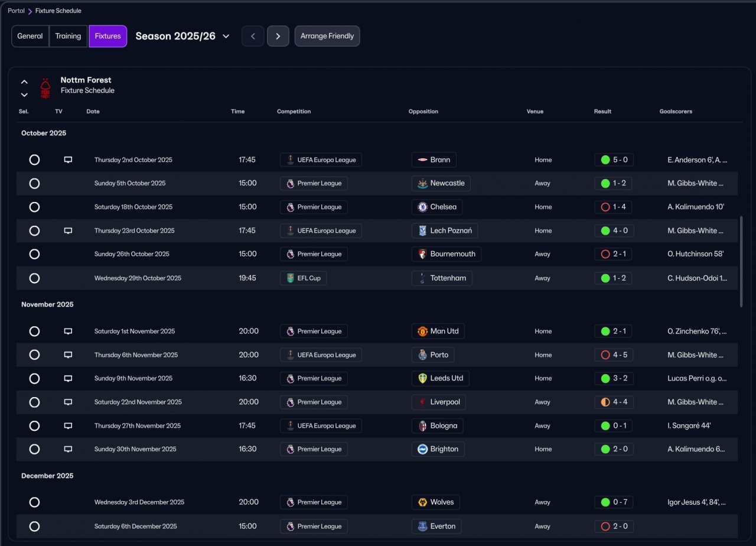Click the half-orange draw indicator for Liverpool 4 - 4
The height and width of the screenshot is (546, 756).
point(605,402)
